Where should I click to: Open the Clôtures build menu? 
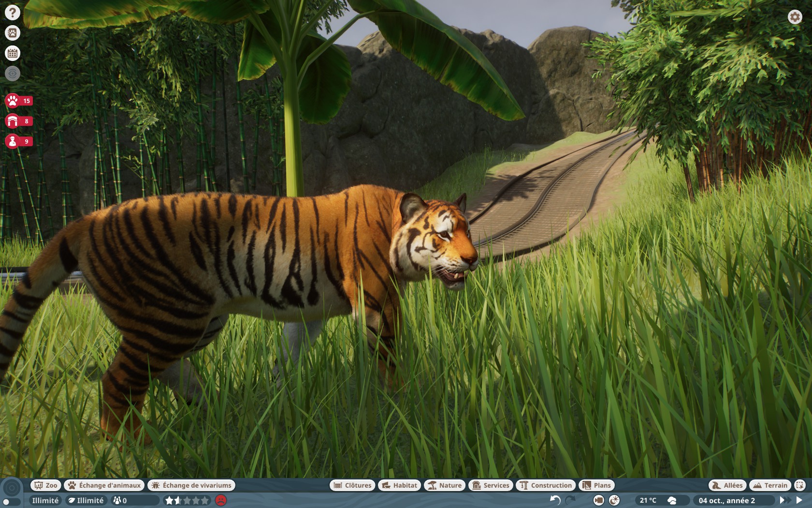[x=352, y=485]
